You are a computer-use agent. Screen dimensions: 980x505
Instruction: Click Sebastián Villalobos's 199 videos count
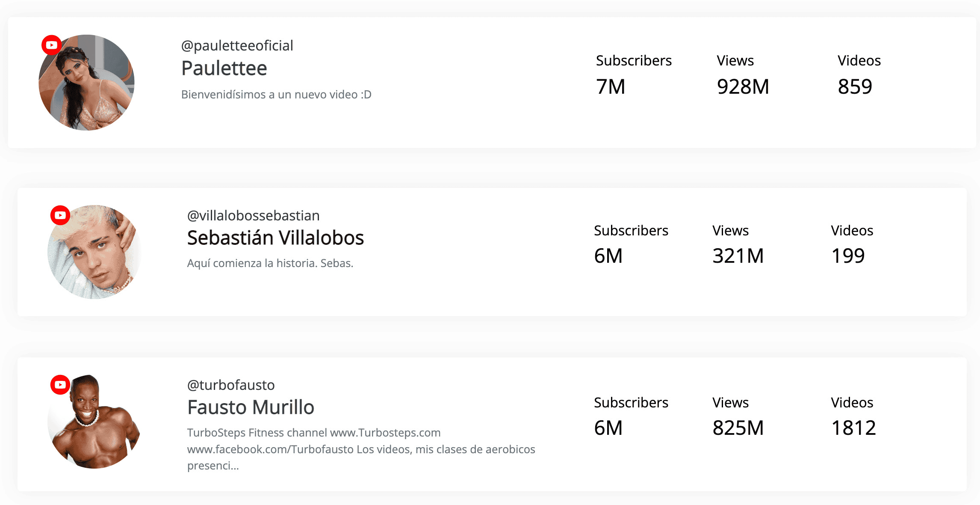[848, 256]
